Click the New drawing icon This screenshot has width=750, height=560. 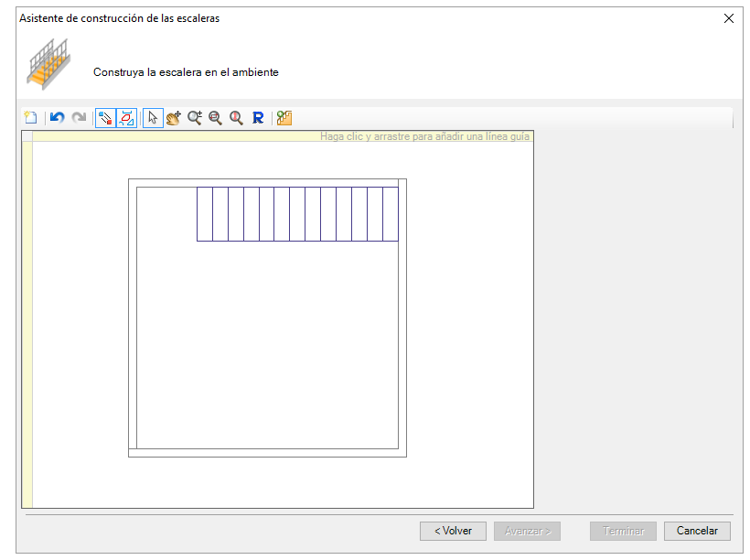click(30, 118)
